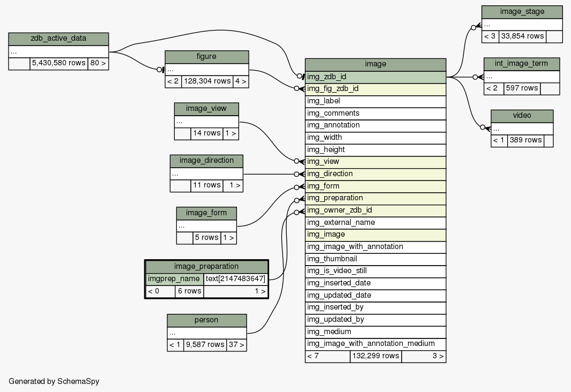Open the image_view table header
The height and width of the screenshot is (392, 571).
click(x=206, y=109)
